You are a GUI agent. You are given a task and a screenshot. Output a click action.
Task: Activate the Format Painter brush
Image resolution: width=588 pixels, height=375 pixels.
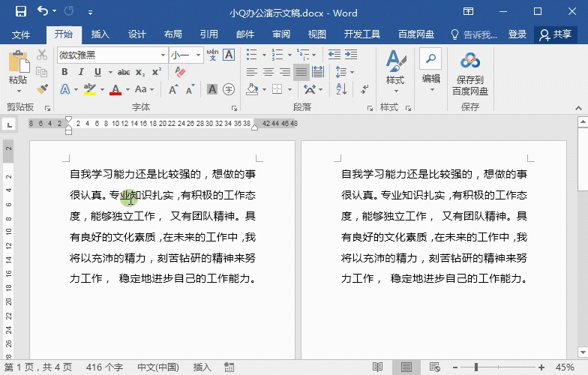click(x=42, y=88)
